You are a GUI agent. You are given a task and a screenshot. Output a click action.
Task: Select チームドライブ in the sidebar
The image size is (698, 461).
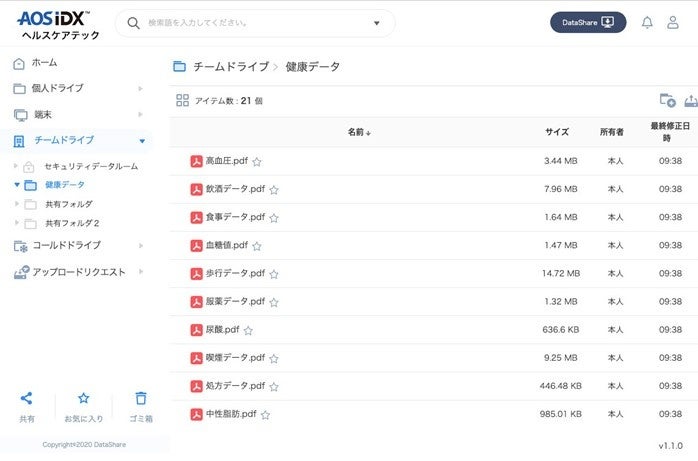click(x=64, y=140)
